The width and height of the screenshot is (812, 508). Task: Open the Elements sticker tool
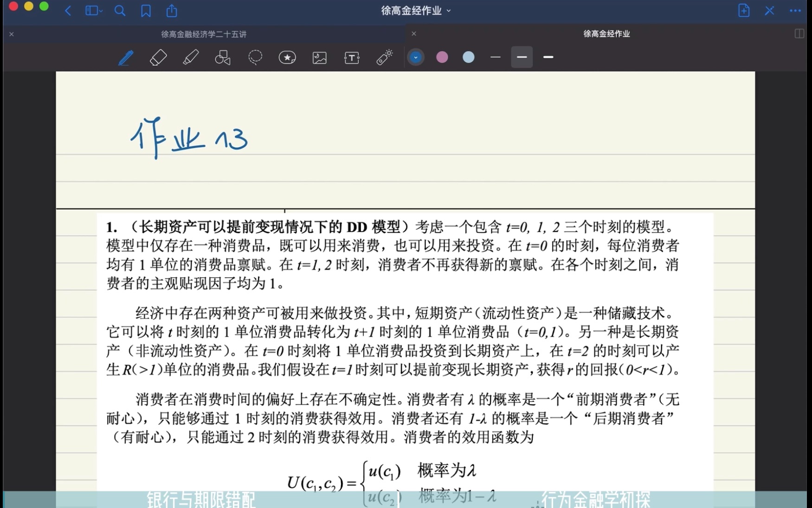287,58
